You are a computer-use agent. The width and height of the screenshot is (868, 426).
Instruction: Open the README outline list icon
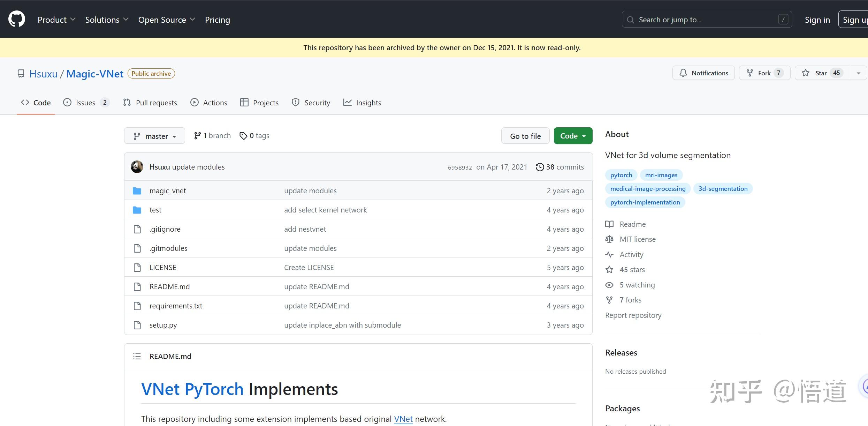(x=137, y=356)
